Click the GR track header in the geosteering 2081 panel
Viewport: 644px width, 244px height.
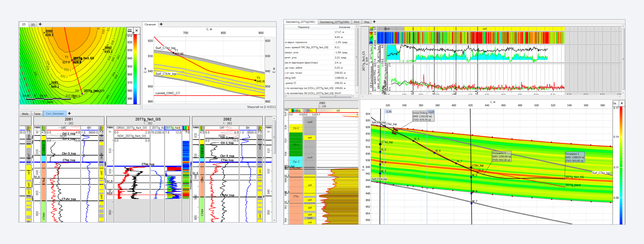tap(338, 110)
